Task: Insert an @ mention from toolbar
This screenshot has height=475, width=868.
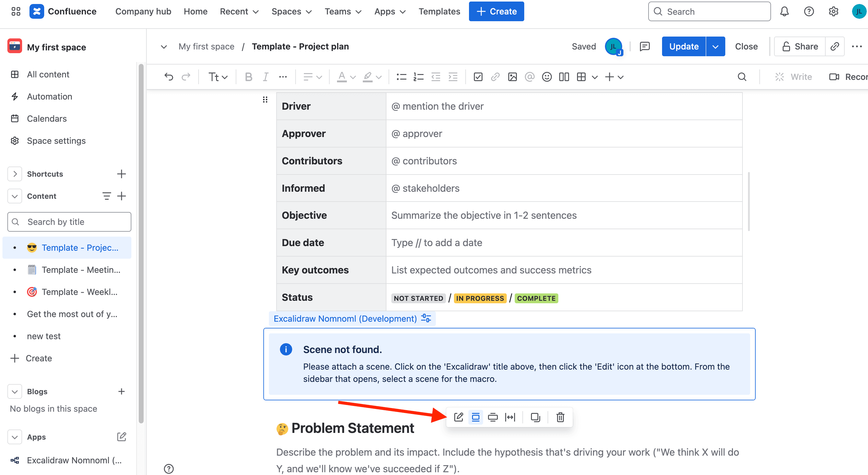Action: 529,77
